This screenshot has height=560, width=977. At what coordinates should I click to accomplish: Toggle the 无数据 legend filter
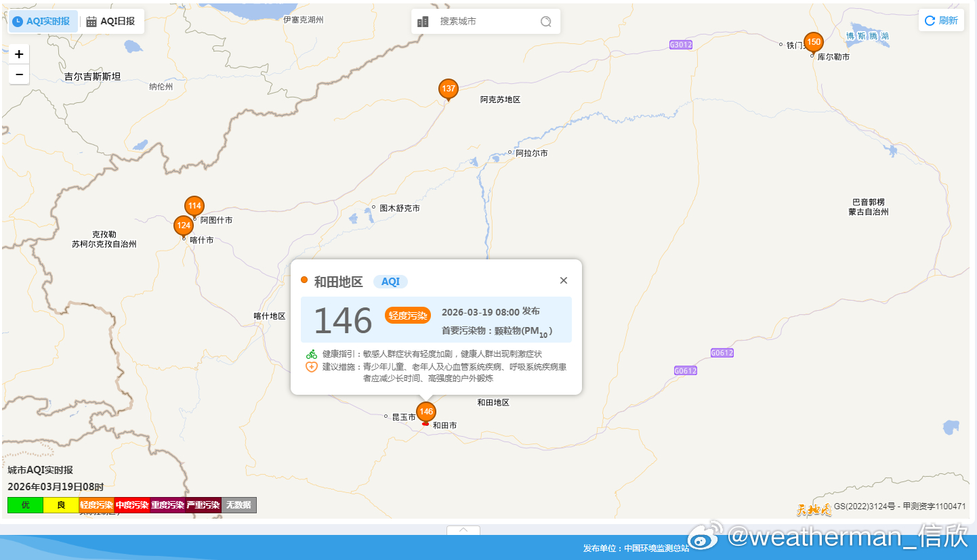click(x=238, y=504)
